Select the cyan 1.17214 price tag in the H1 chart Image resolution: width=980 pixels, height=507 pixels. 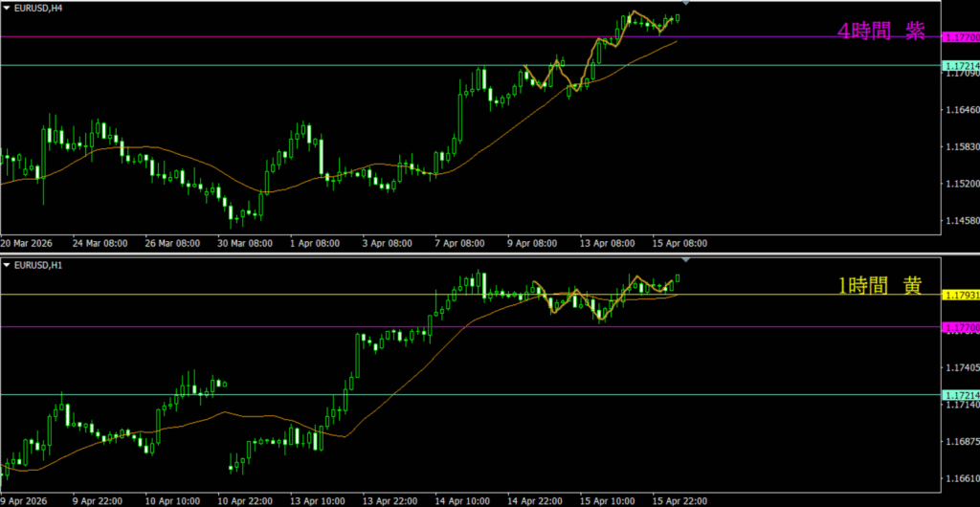(960, 394)
